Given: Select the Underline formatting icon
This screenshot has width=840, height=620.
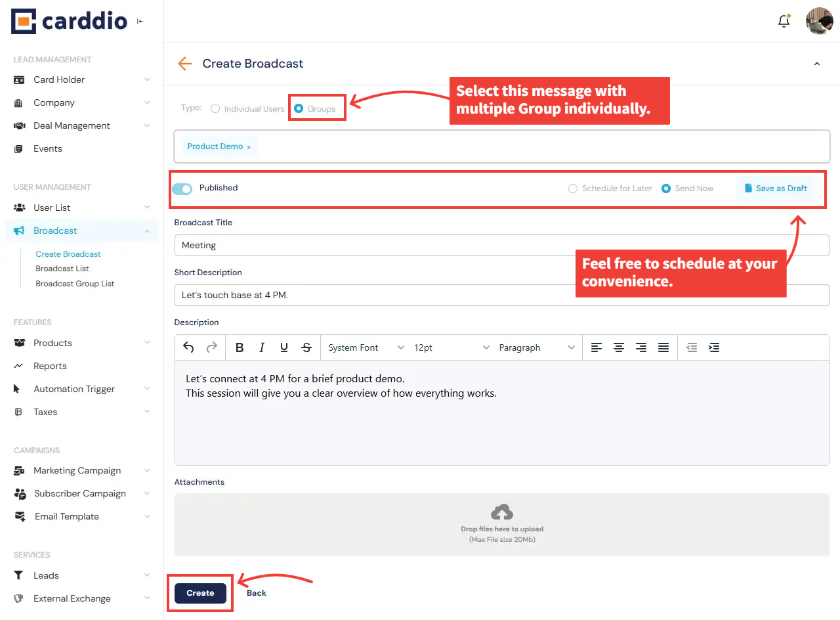Looking at the screenshot, I should point(283,347).
